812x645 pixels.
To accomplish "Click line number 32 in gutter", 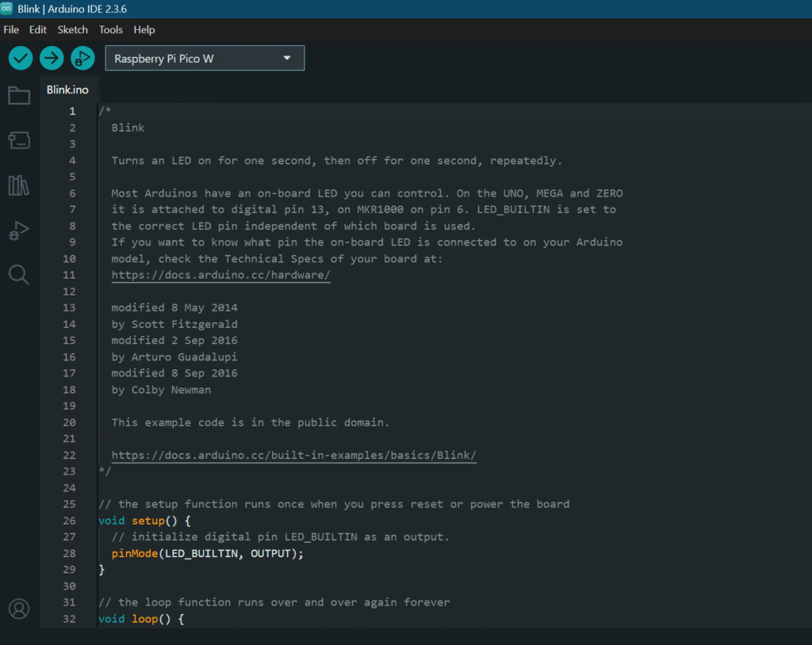I will tap(70, 619).
